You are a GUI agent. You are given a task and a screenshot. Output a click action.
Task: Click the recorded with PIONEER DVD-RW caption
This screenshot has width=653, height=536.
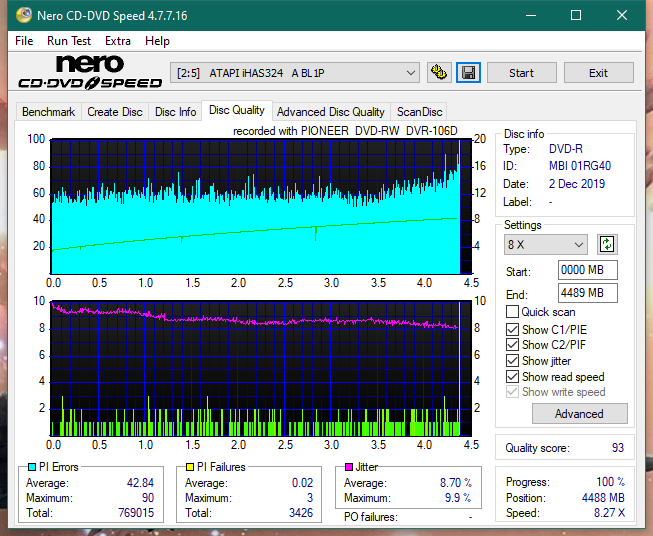point(345,131)
